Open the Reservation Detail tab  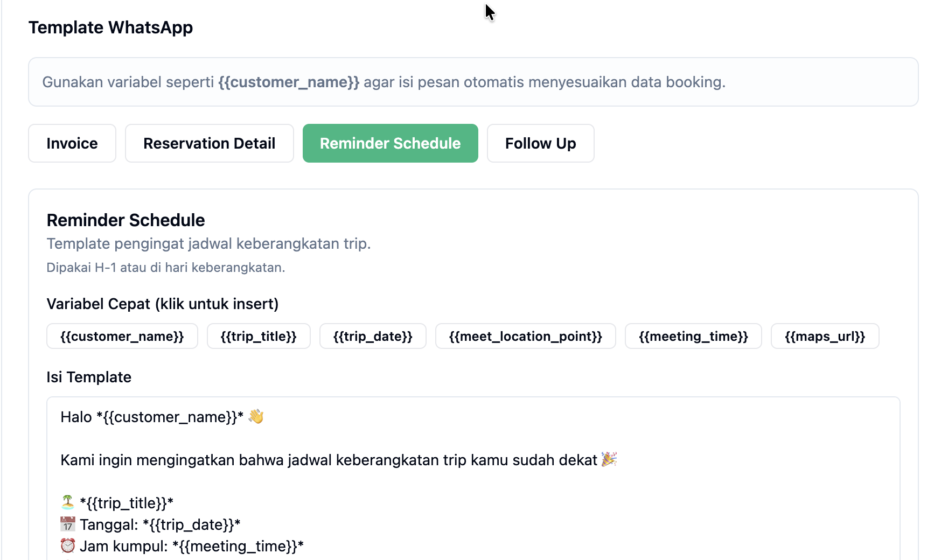click(210, 143)
